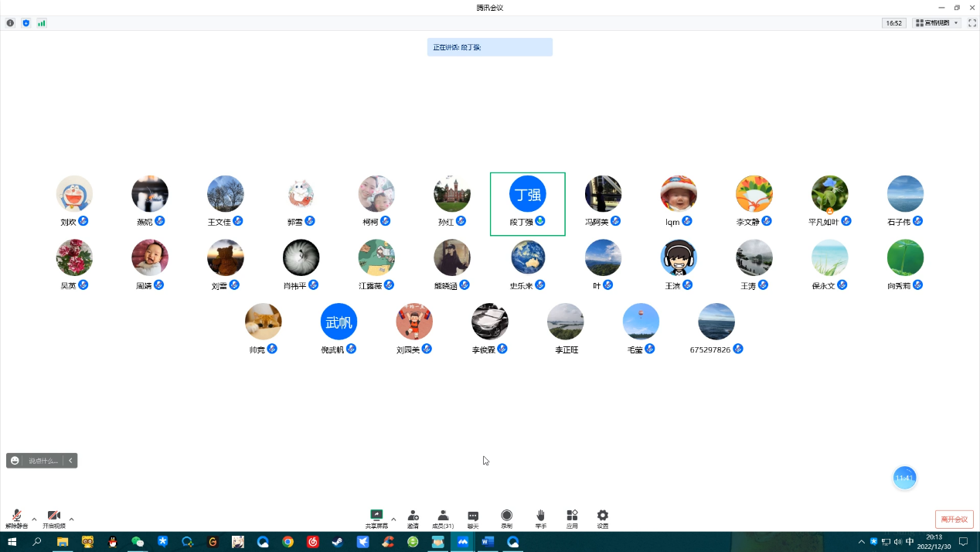Expand audio options arrow beside microphone

pos(34,519)
